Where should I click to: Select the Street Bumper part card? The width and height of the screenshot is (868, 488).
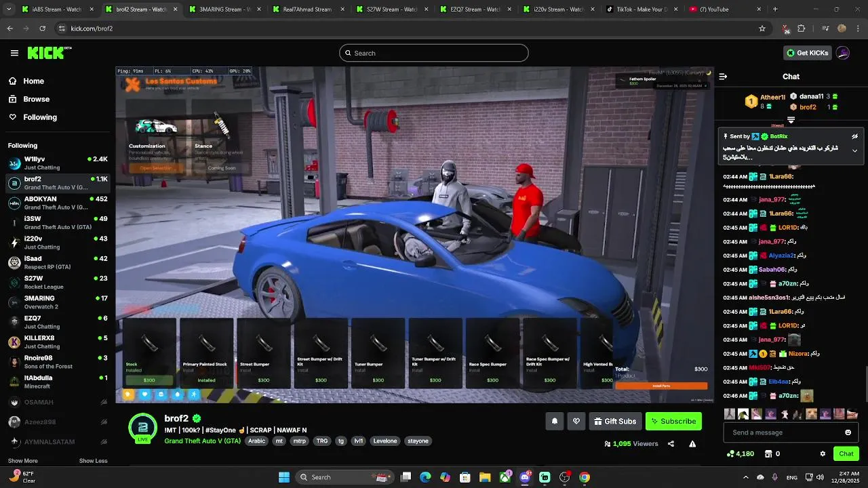tap(264, 352)
